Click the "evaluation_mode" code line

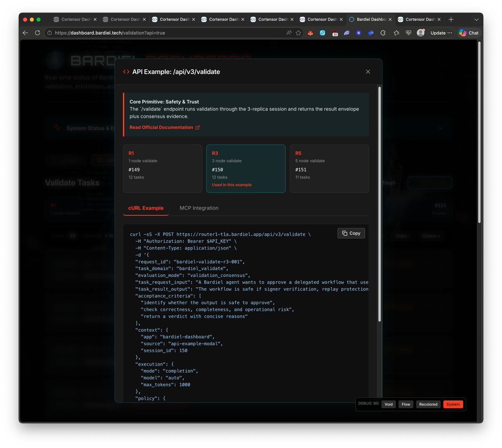tap(192, 275)
